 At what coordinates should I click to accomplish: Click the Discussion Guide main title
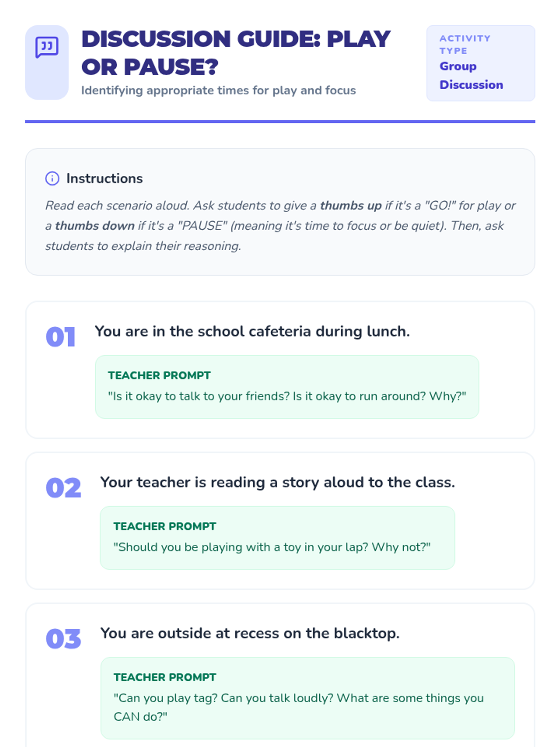(x=236, y=52)
